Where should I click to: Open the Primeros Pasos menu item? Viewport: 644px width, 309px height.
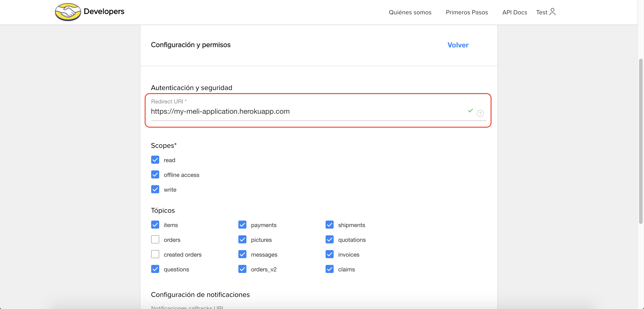[467, 12]
